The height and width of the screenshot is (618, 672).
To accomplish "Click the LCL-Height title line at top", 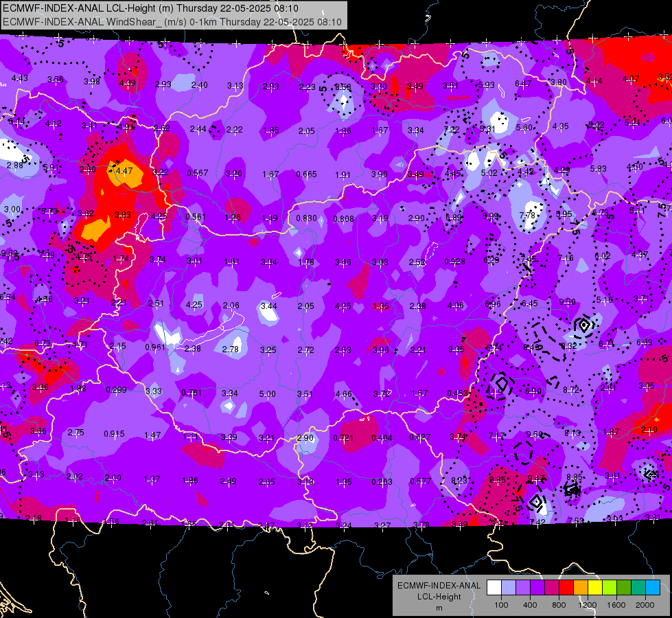I will point(150,8).
